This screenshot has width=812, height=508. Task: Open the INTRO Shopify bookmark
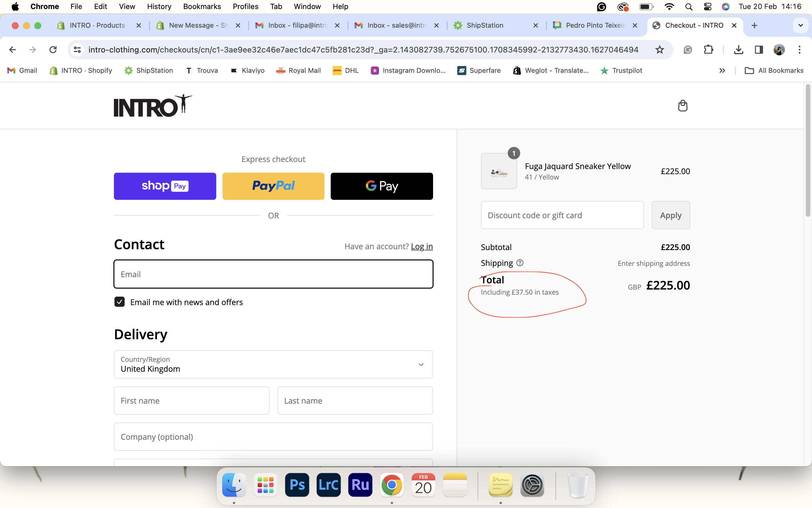coord(81,71)
